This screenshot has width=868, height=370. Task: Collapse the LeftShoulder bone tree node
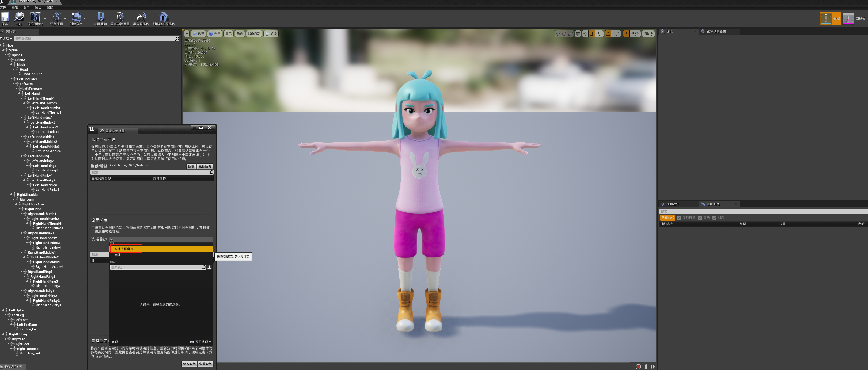(11, 79)
